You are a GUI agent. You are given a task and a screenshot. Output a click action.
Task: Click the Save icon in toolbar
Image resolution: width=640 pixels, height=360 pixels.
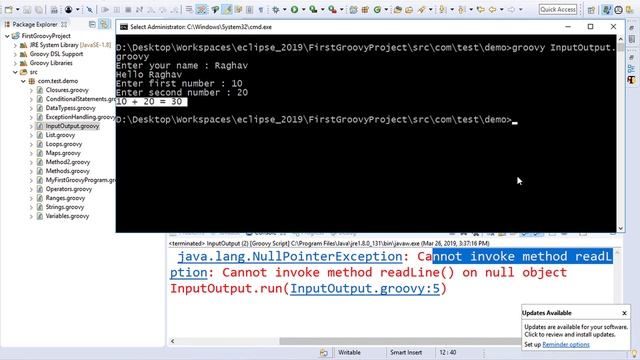[x=27, y=9]
